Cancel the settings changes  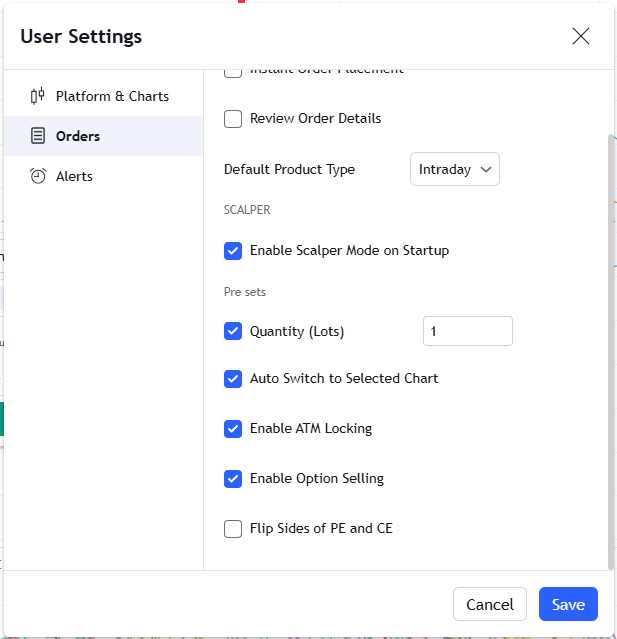pos(490,604)
